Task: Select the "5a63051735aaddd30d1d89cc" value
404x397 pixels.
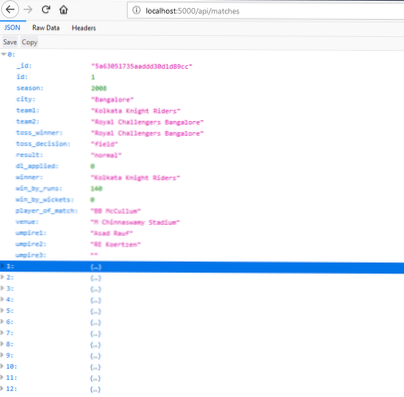Action: click(x=142, y=66)
